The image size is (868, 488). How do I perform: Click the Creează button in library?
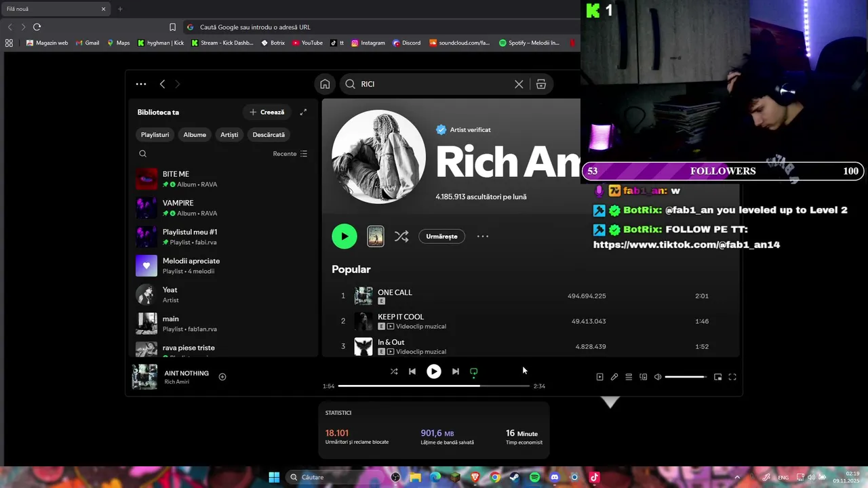[267, 112]
